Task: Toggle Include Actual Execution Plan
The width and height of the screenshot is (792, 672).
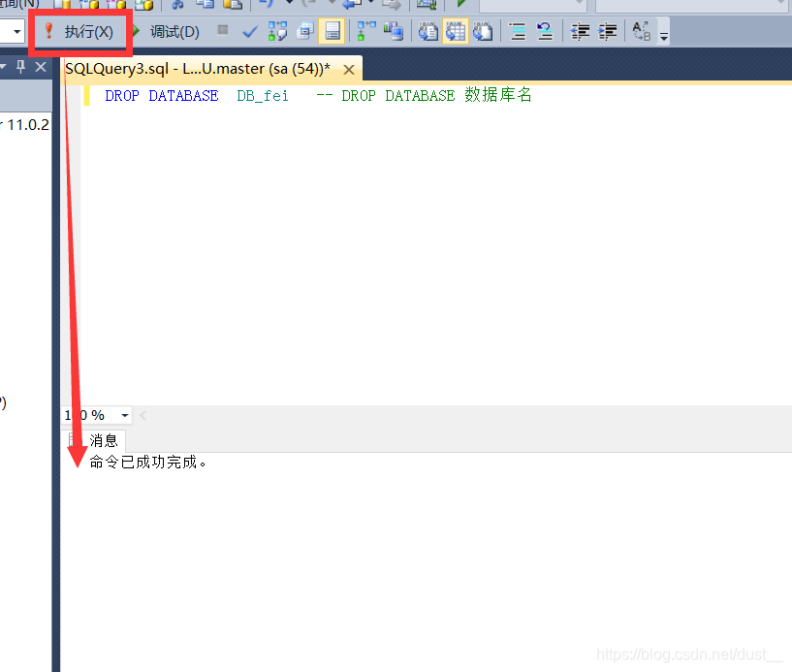Action: (x=366, y=31)
